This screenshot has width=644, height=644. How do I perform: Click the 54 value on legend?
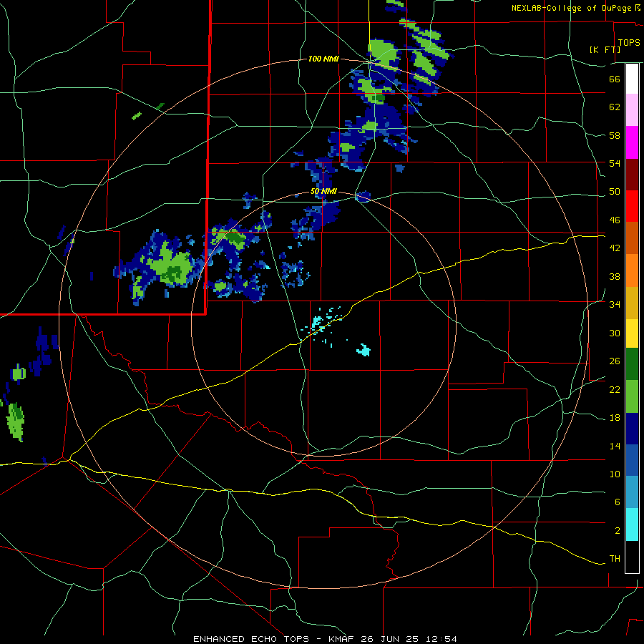(x=615, y=163)
